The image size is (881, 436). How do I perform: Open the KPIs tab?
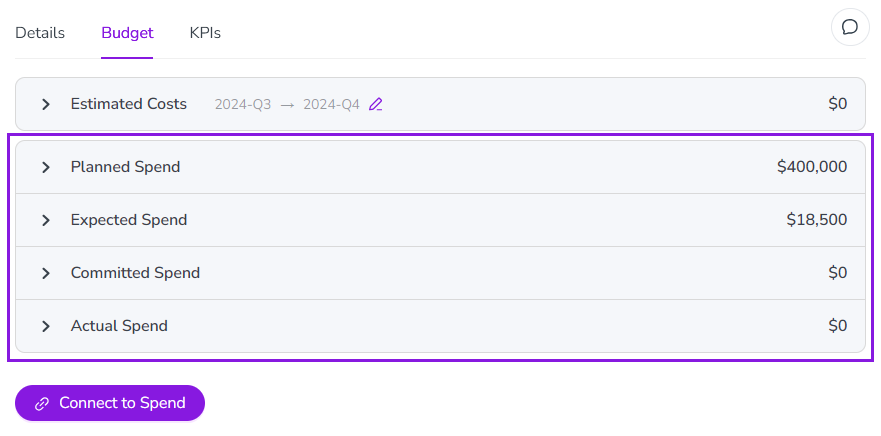pyautogui.click(x=205, y=33)
